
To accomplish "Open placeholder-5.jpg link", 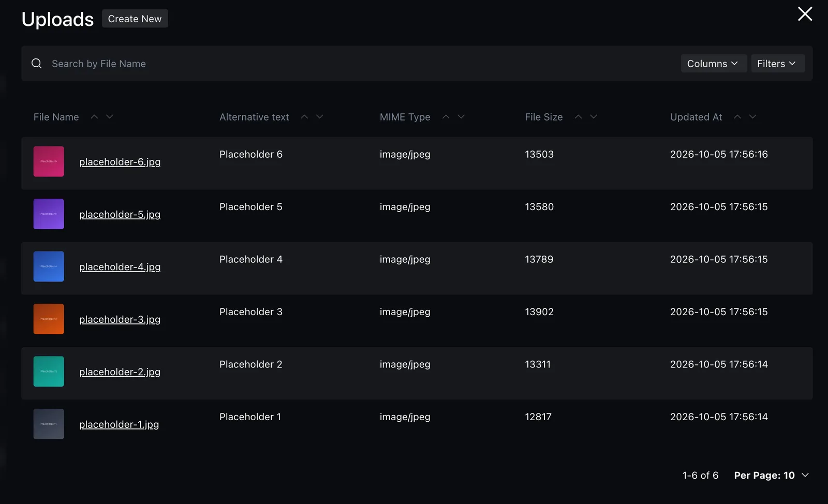I will click(x=120, y=214).
